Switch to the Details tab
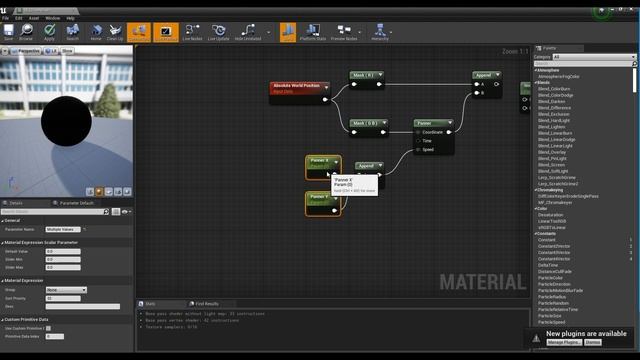The width and height of the screenshot is (640, 360). 16,203
